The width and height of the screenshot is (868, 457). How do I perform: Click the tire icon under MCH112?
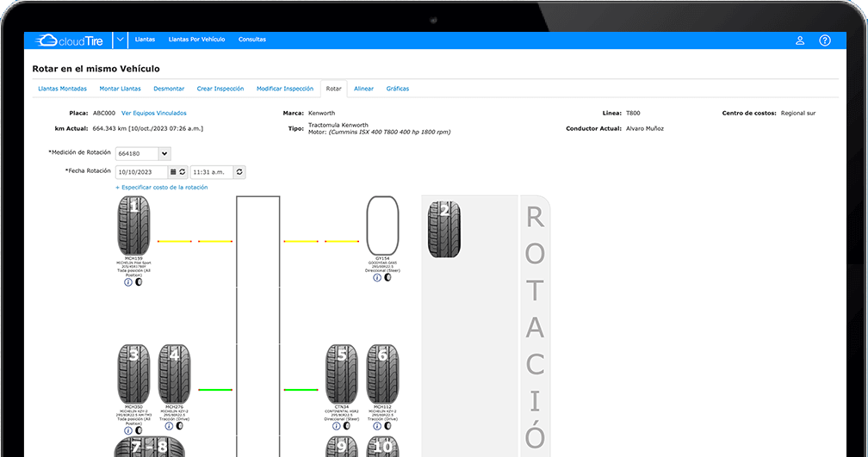pyautogui.click(x=387, y=426)
